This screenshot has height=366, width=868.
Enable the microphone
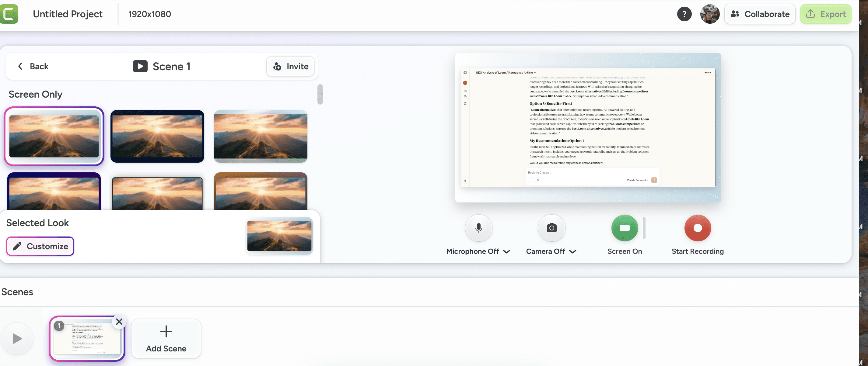tap(478, 228)
